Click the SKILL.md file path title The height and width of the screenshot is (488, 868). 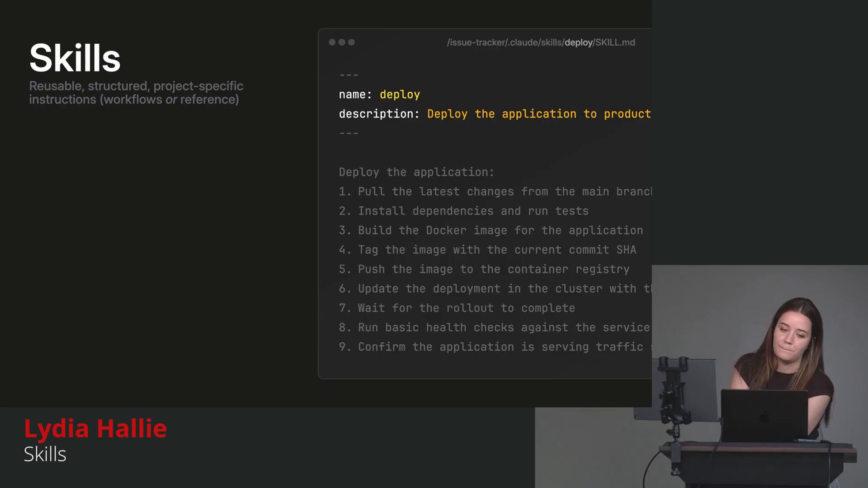[541, 42]
